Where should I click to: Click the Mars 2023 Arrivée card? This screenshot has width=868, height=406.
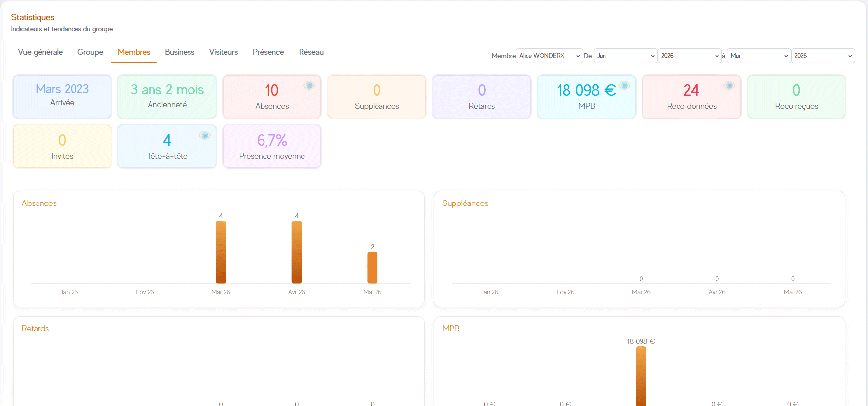coord(62,96)
